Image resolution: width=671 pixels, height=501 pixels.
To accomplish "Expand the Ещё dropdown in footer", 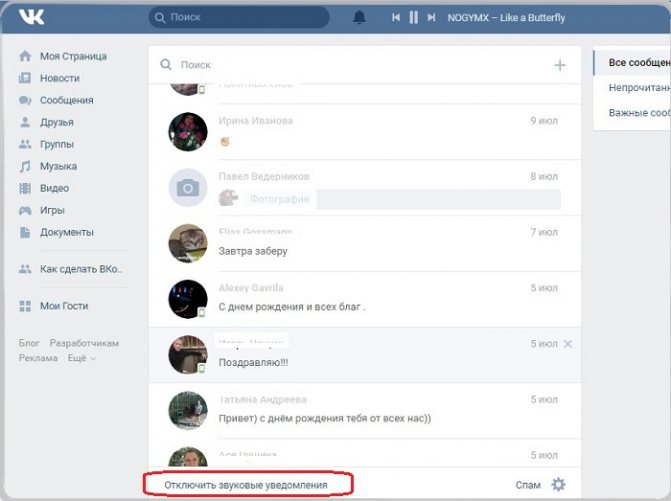I will (x=82, y=358).
